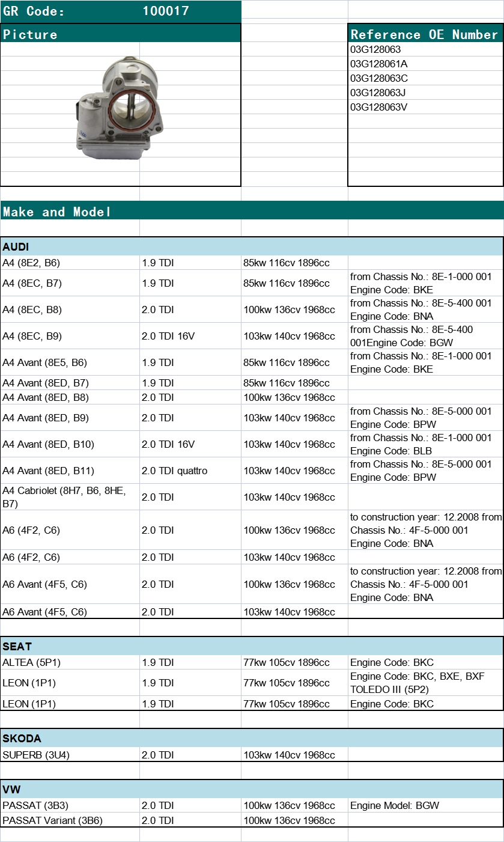This screenshot has height=842, width=504.
Task: Click '1.9 TDI' in the ALTEA (5P1) row
Action: [x=190, y=662]
